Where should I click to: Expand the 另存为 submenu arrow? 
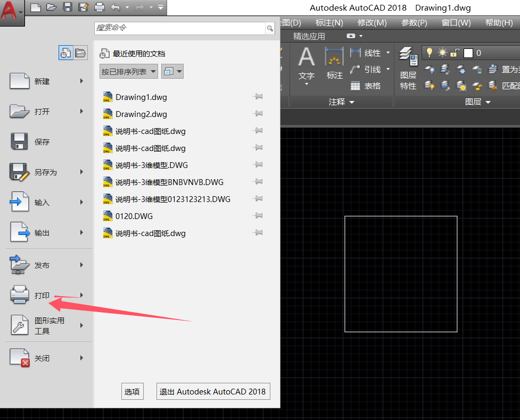pos(81,172)
